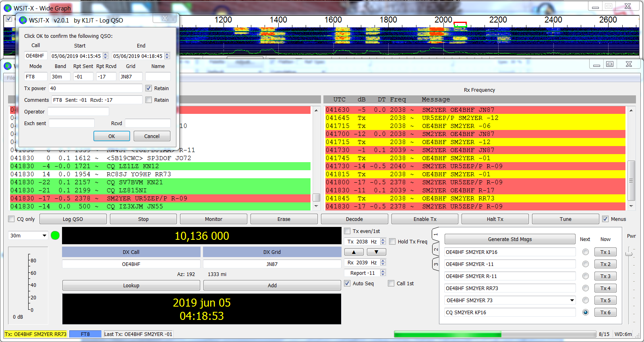Step the Tx 2038 Hz frequency spinner
Viewport: 644px width, 342px height.
(x=383, y=241)
